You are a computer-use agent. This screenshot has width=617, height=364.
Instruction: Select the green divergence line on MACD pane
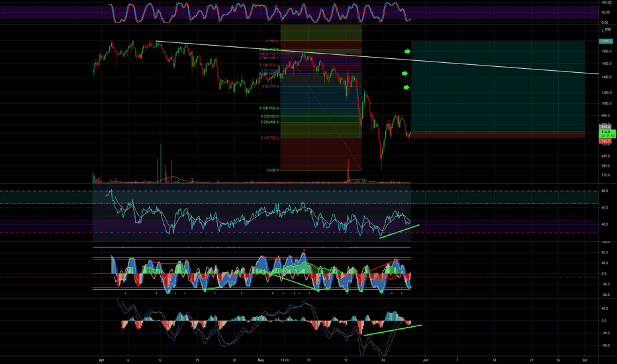(393, 330)
